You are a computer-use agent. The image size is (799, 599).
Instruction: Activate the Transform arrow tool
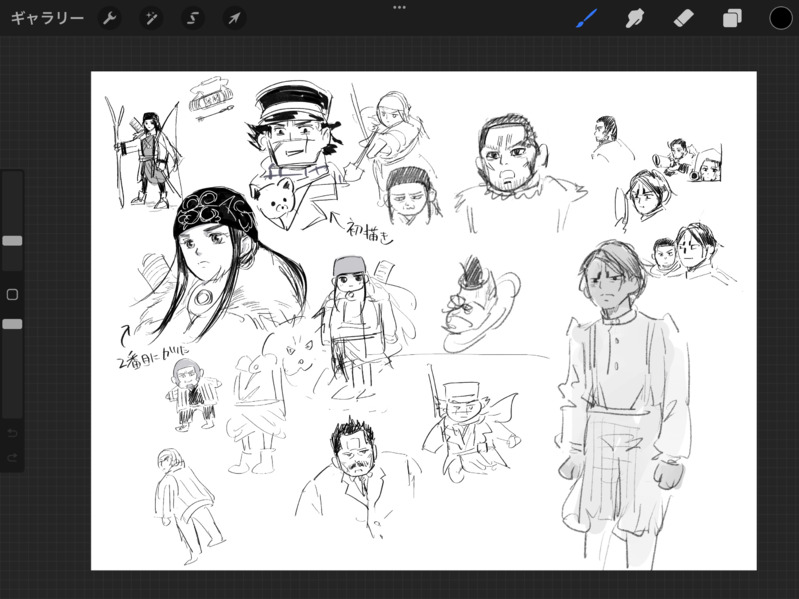(234, 19)
